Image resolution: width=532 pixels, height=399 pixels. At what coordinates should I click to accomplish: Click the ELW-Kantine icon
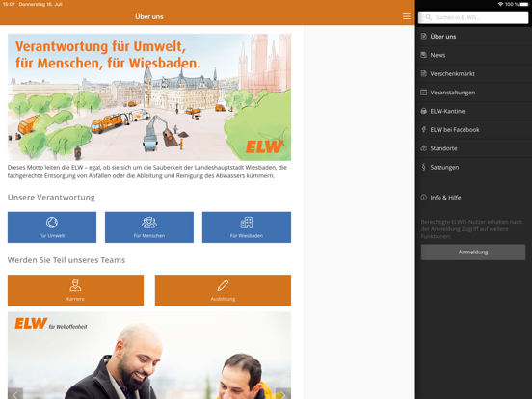[x=423, y=111]
